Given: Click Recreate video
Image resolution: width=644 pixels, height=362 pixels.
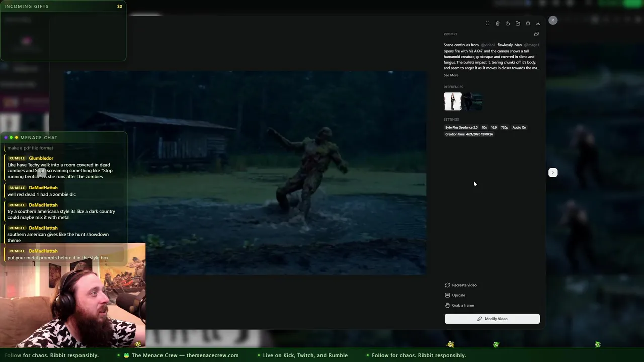Looking at the screenshot, I should (461, 285).
